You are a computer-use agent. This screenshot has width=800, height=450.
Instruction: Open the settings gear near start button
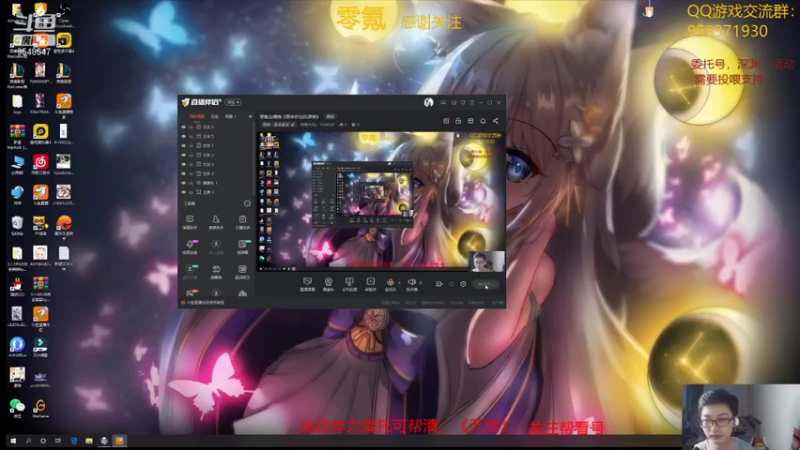tap(463, 284)
